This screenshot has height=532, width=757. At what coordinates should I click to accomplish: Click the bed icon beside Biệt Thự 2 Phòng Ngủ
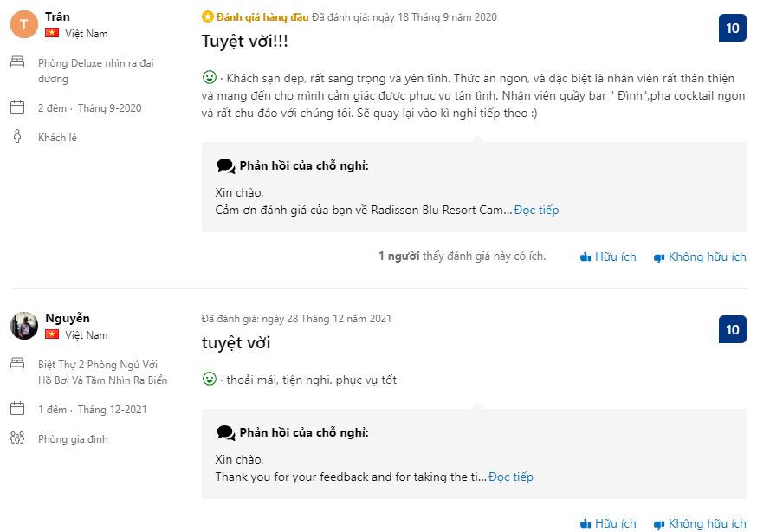pos(17,364)
